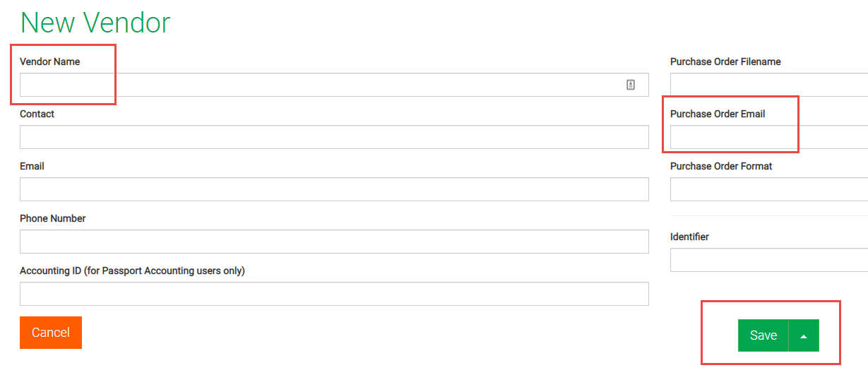Focus the Vendor Name text field
Viewport: 868px width, 387px height.
point(318,85)
